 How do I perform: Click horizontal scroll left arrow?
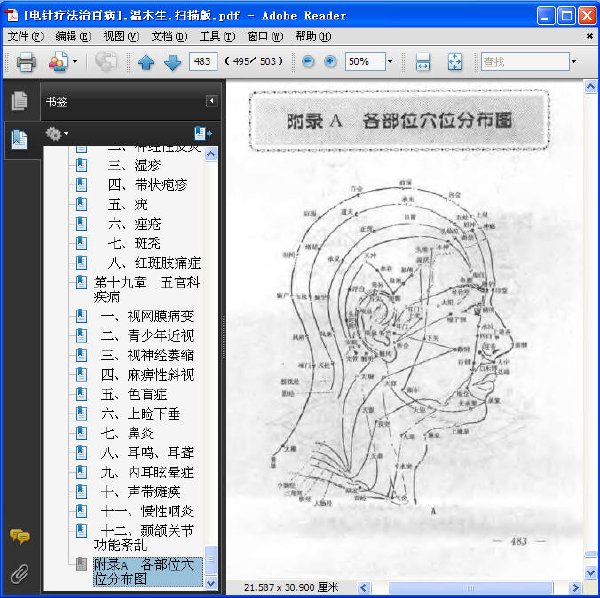[x=364, y=587]
